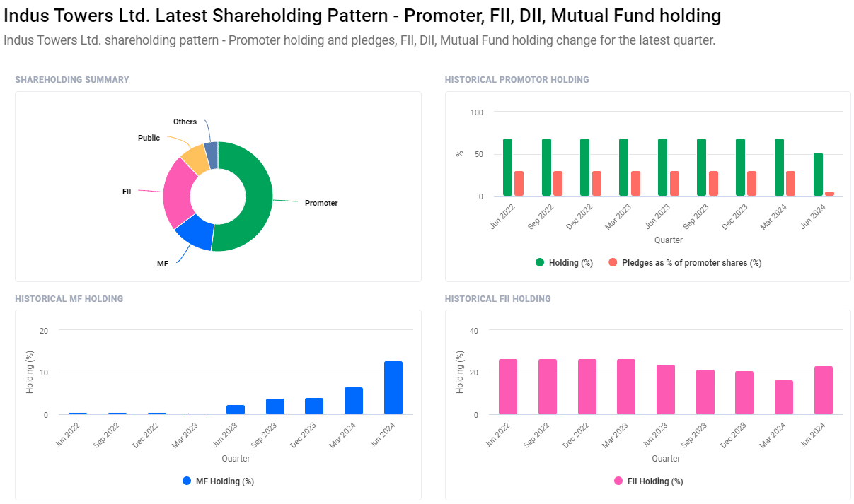Click the Mar 2024 FII holding bar
The width and height of the screenshot is (854, 504).
click(x=784, y=397)
